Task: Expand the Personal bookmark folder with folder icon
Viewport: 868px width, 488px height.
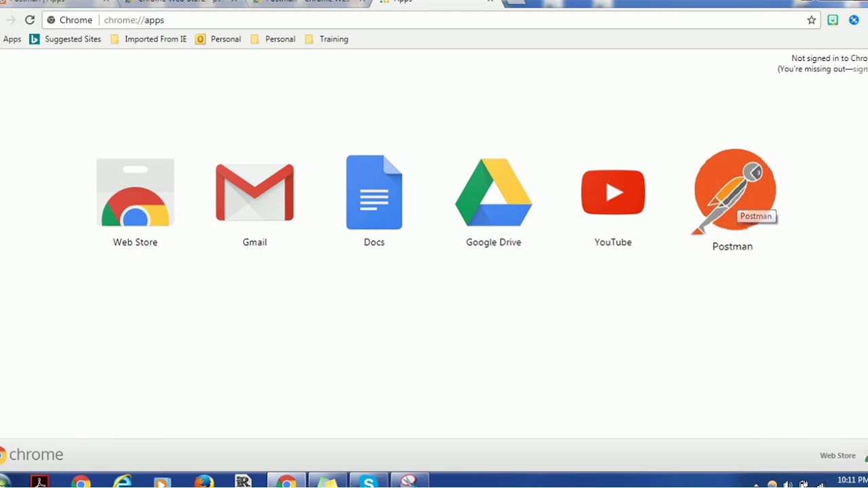Action: point(273,39)
